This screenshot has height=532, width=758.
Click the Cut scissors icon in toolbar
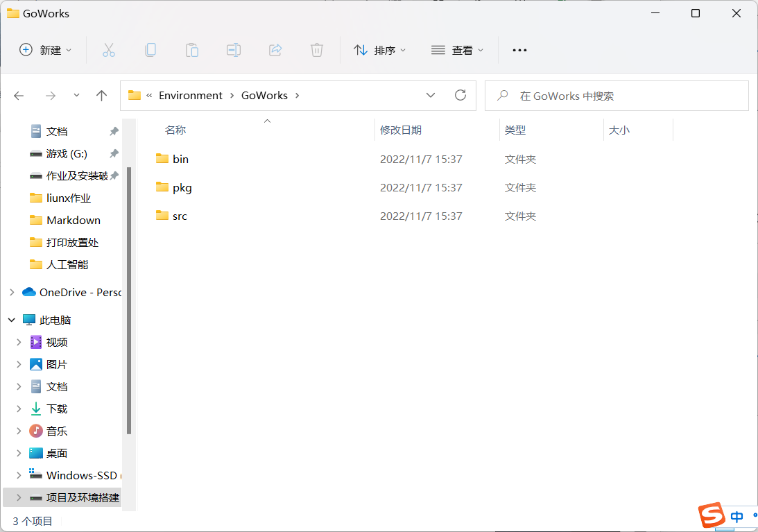pyautogui.click(x=109, y=50)
